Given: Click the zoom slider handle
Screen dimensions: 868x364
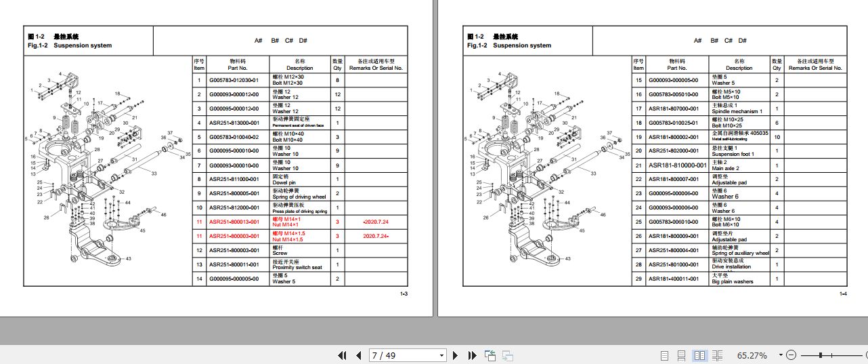Looking at the screenshot, I should [x=821, y=355].
